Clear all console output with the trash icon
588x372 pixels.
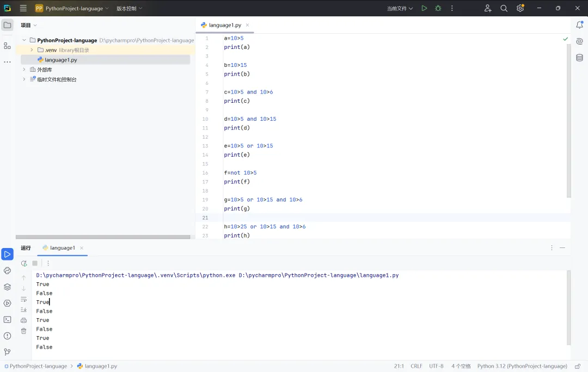(23, 331)
